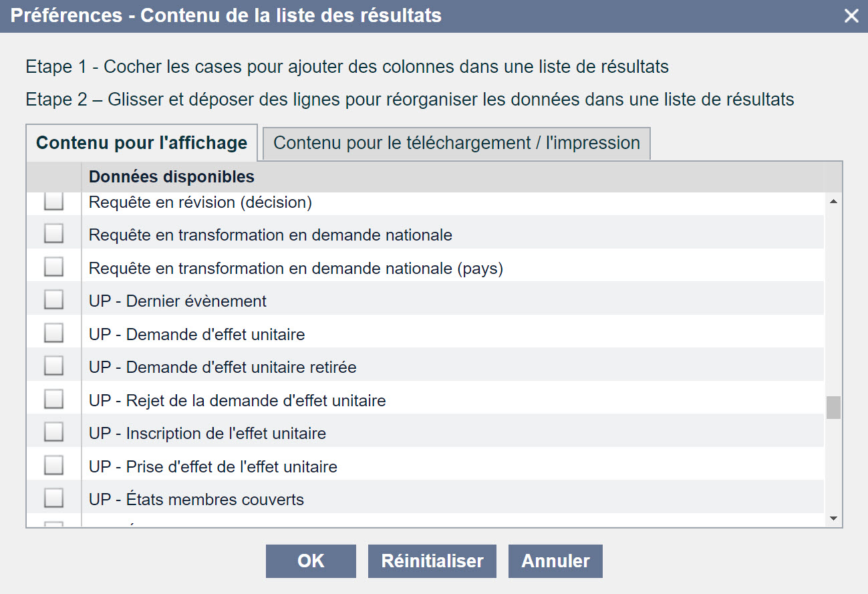868x594 pixels.
Task: Click the scrollbar down arrow
Action: [x=833, y=518]
